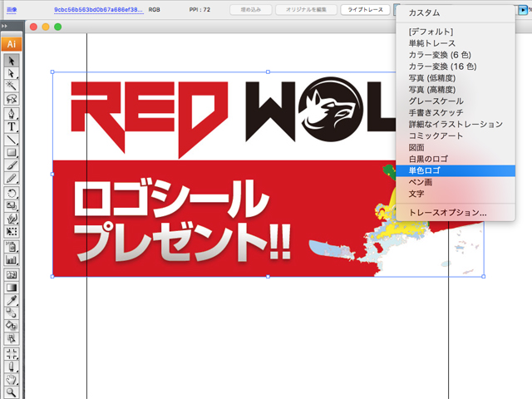Screen dimensions: 532x399
Task: Select the Live Paint Selection tool
Action: pyautogui.click(x=12, y=338)
